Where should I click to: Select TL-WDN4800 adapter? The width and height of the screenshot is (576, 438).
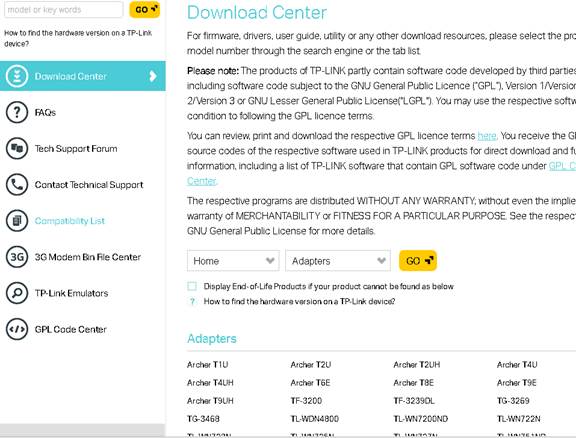314,419
